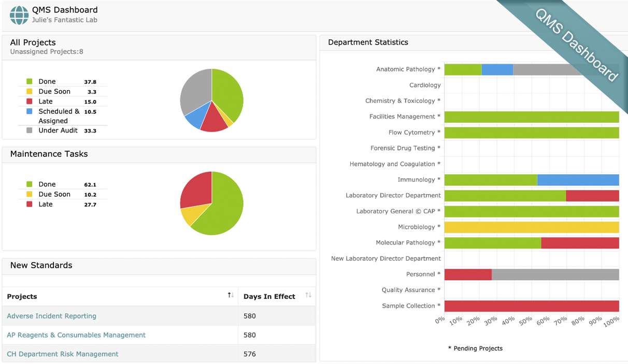
Task: Sort the Projects column with its arrow icon
Action: click(x=231, y=295)
